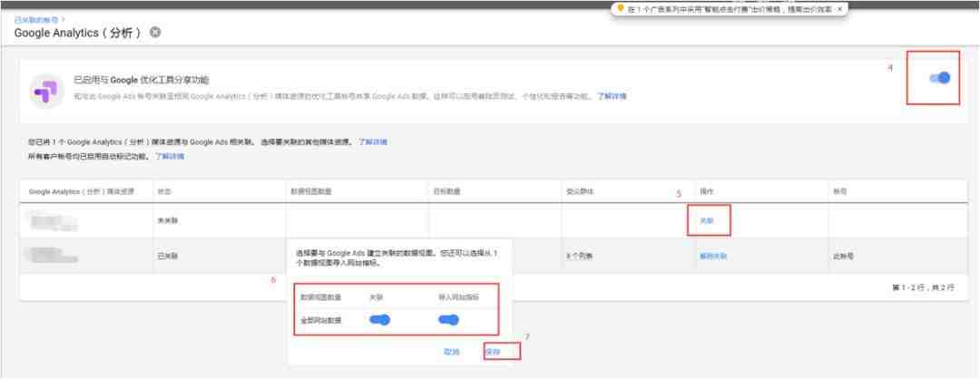The image size is (980, 379).
Task: Open 了解详情 link in the Optimize sharing description
Action: point(612,97)
